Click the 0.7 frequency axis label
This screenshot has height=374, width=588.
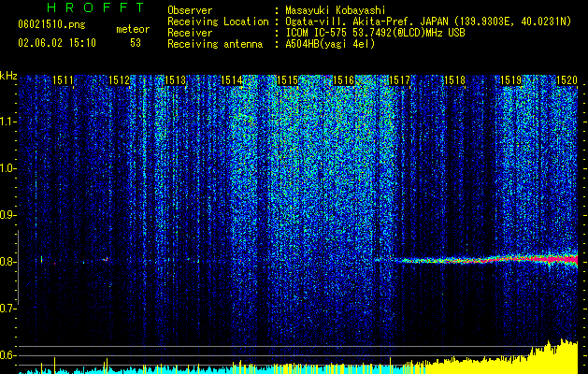[x=7, y=309]
